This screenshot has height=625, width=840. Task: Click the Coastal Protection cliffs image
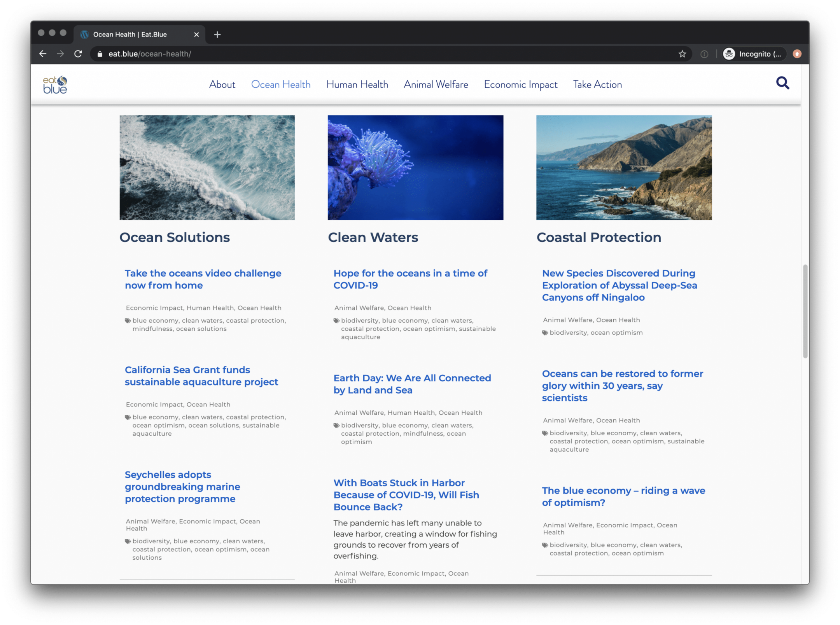623,168
